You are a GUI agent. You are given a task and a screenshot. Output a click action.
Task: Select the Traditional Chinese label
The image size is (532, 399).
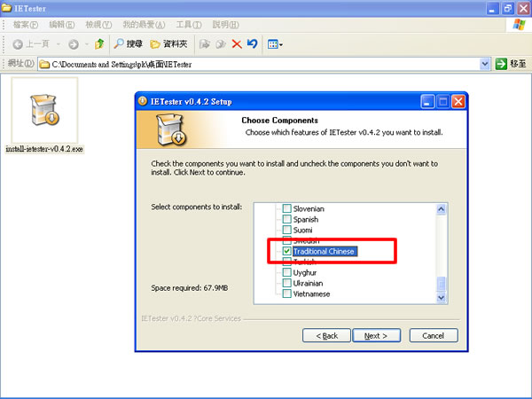point(324,252)
